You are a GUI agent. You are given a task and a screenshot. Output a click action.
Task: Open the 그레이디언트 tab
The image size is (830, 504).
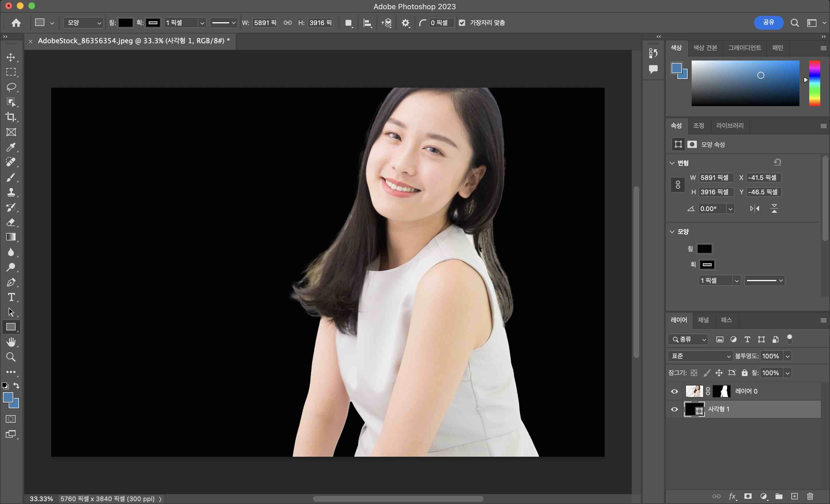[x=744, y=48]
